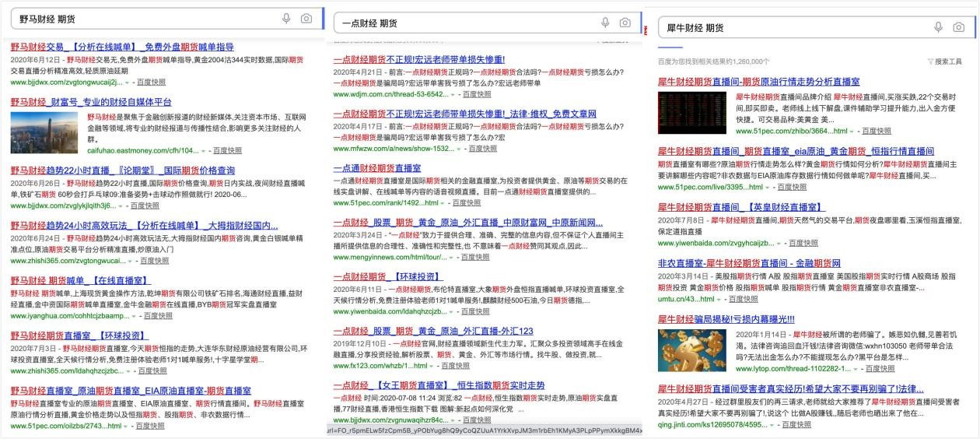Open 百度快照 for qing.jinli.com result
This screenshot has width=980, height=439.
click(796, 425)
